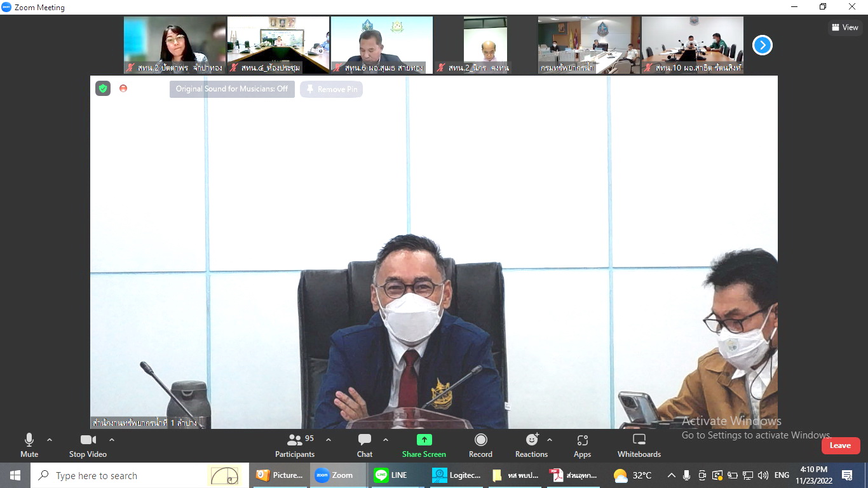The height and width of the screenshot is (488, 868).
Task: Expand audio options arrow beside Mute
Action: point(50,440)
